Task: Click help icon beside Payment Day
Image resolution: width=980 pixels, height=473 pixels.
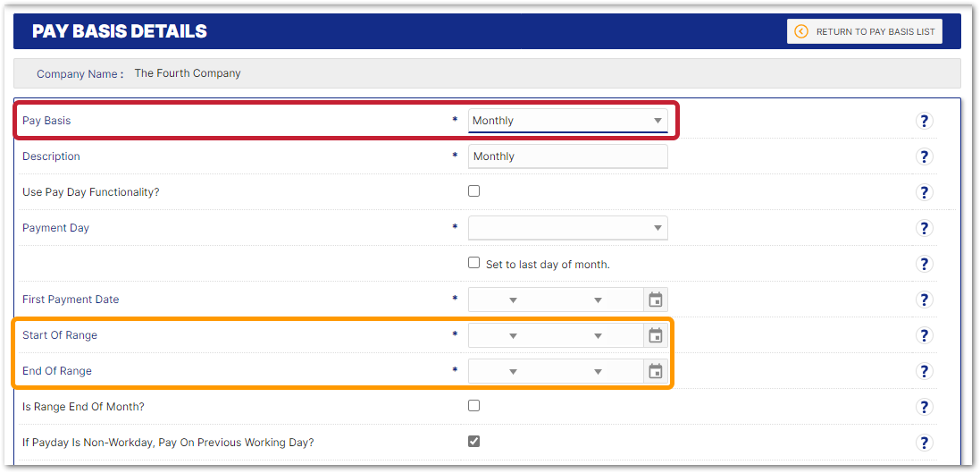Action: (925, 228)
